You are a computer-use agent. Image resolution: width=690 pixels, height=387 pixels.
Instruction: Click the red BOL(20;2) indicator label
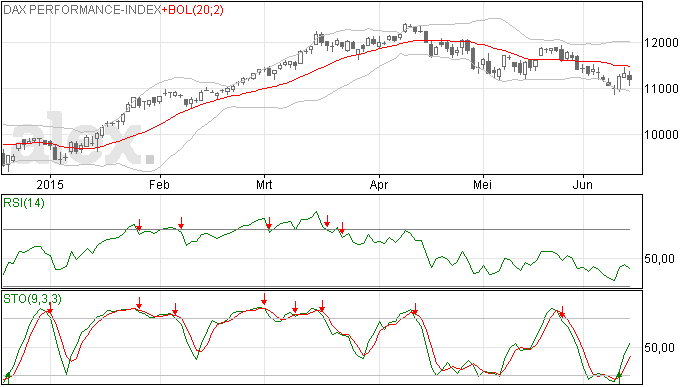pyautogui.click(x=193, y=10)
